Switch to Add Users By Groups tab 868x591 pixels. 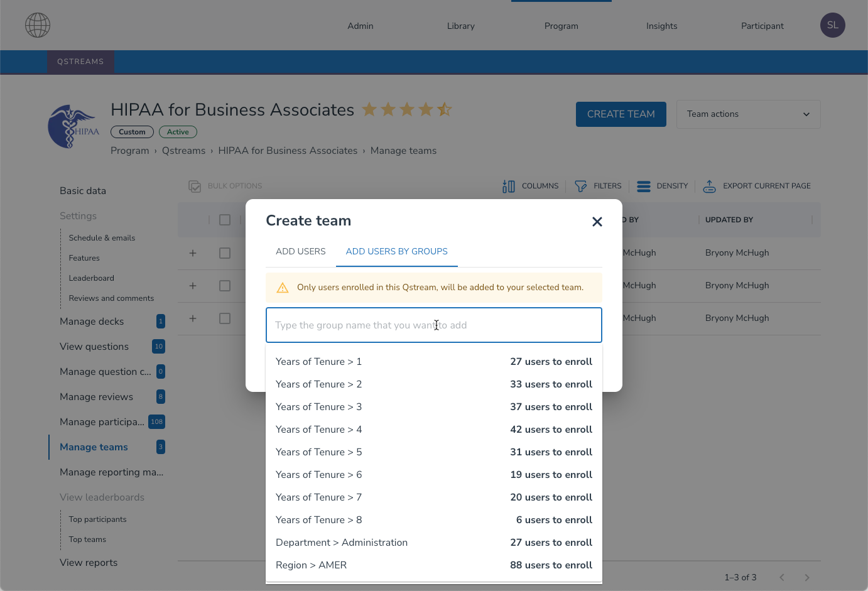[397, 251]
